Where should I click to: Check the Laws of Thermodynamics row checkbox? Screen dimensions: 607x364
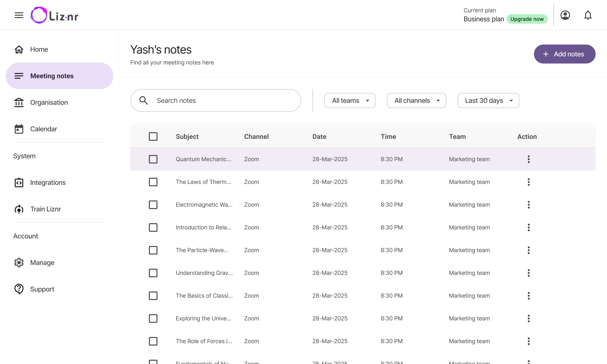(x=153, y=182)
